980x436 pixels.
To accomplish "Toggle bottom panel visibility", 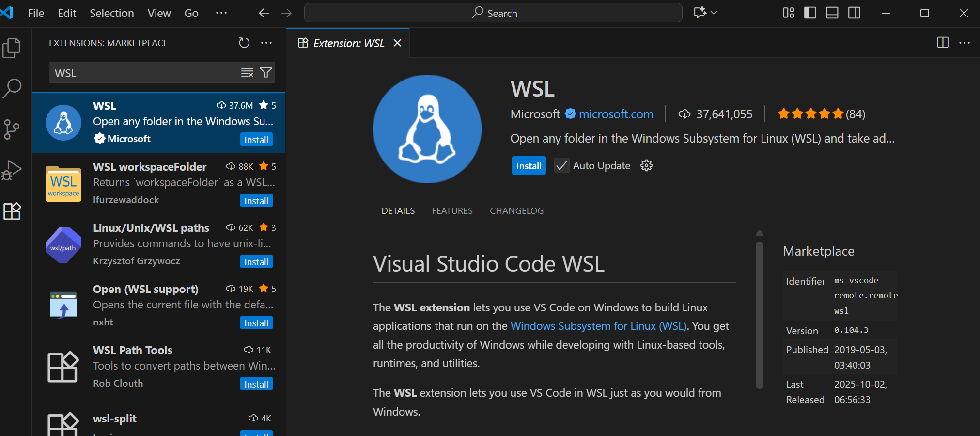I will [x=832, y=13].
